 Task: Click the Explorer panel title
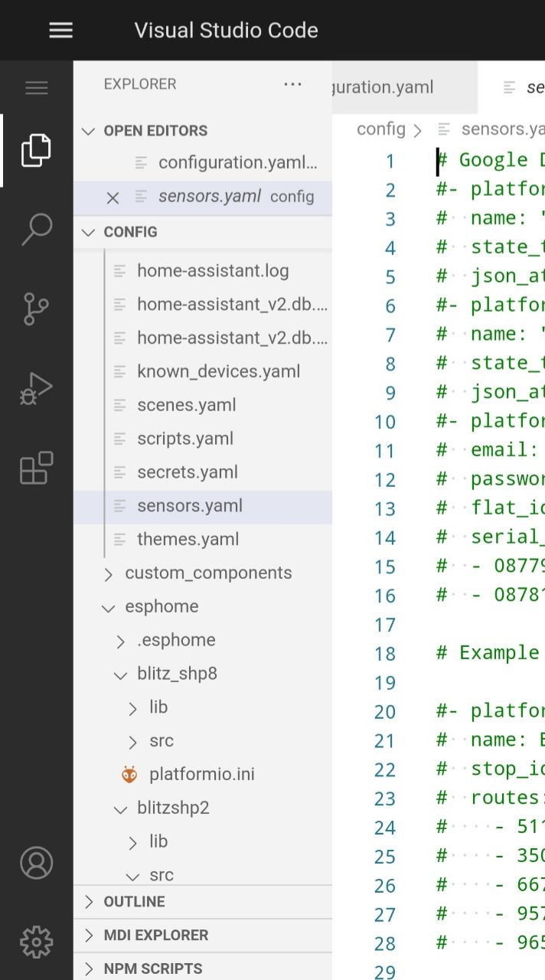[140, 84]
